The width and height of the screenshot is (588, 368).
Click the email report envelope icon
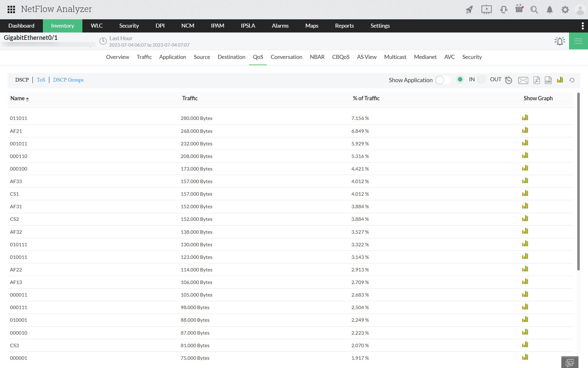(523, 80)
